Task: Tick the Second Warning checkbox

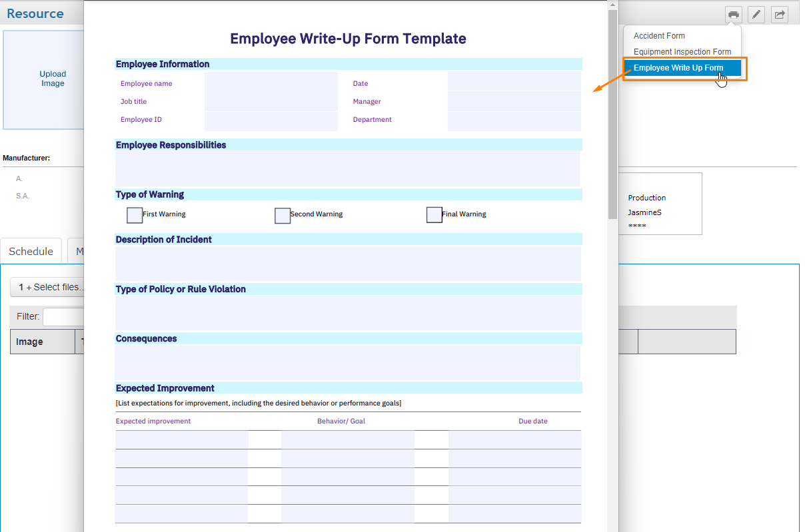Action: coord(283,215)
